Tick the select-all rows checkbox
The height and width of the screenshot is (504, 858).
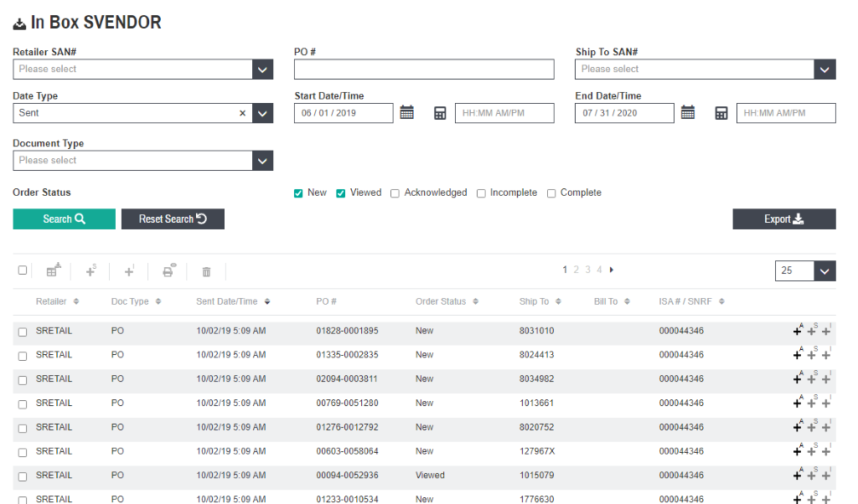tap(23, 270)
